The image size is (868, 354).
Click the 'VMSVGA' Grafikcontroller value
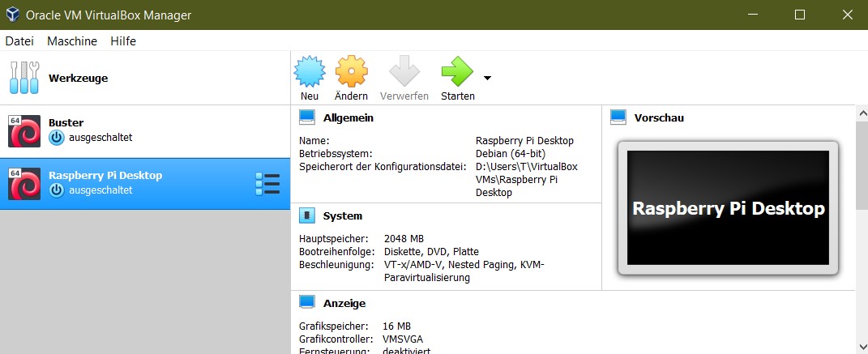tap(403, 339)
